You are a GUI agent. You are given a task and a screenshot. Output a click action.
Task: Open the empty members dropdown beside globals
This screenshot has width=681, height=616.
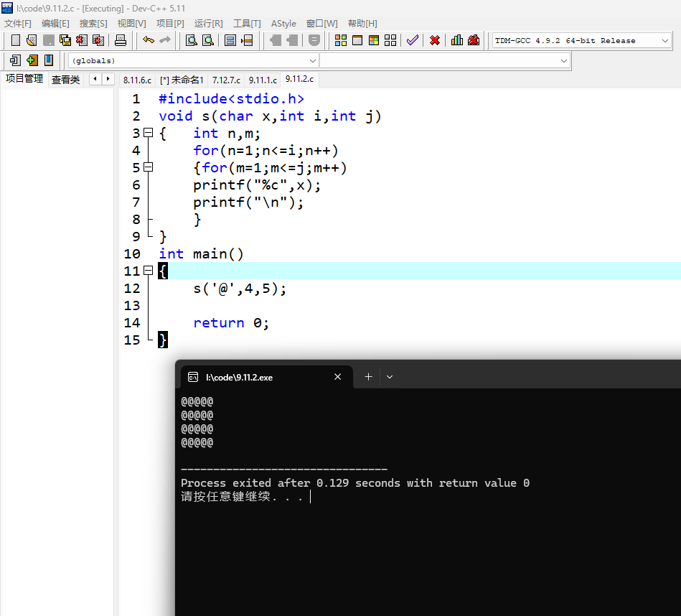pos(564,61)
